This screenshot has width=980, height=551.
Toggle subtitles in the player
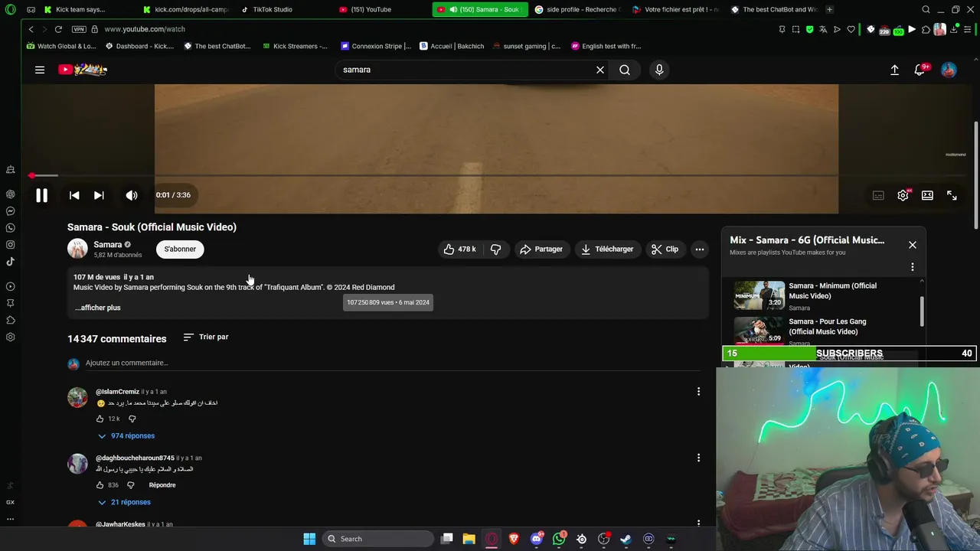point(878,195)
